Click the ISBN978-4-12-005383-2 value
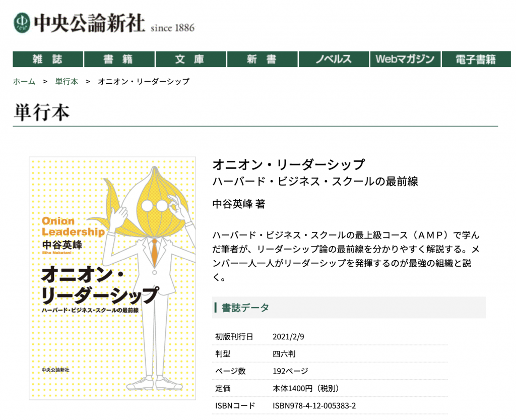The width and height of the screenshot is (516, 420). [x=314, y=405]
